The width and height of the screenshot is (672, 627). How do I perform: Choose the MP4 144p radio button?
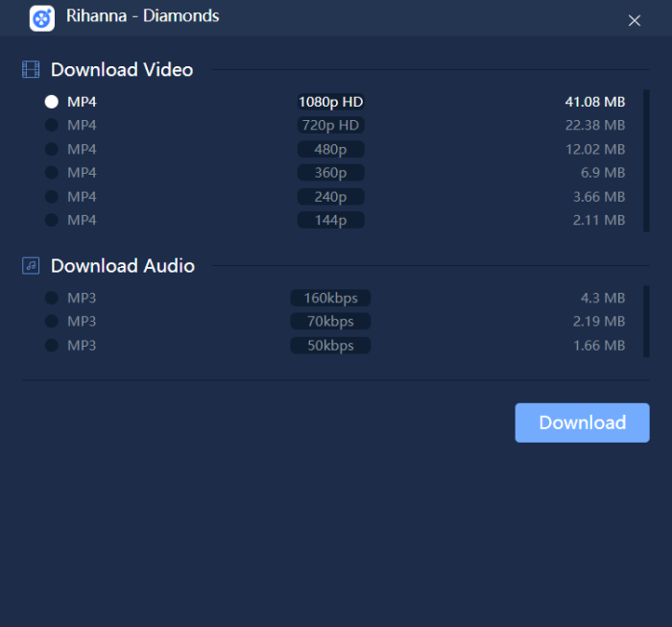click(52, 220)
